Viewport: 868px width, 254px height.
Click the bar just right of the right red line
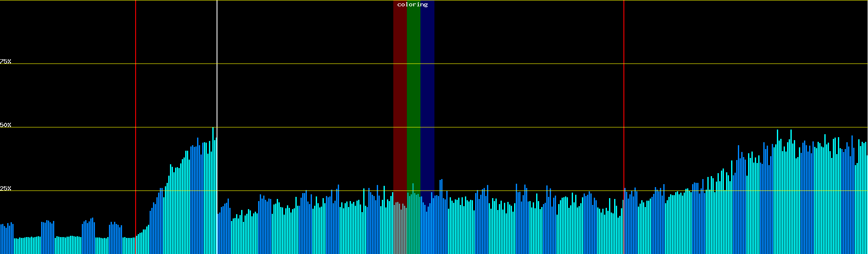pyautogui.click(x=626, y=221)
